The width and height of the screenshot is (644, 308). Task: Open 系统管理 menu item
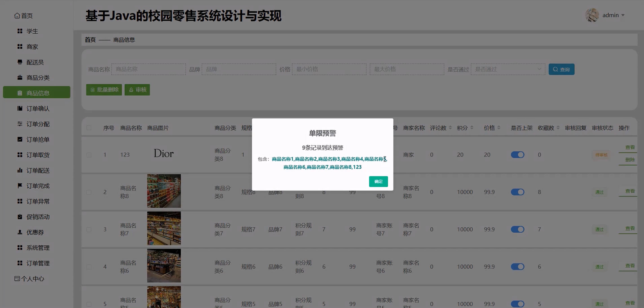click(x=38, y=248)
